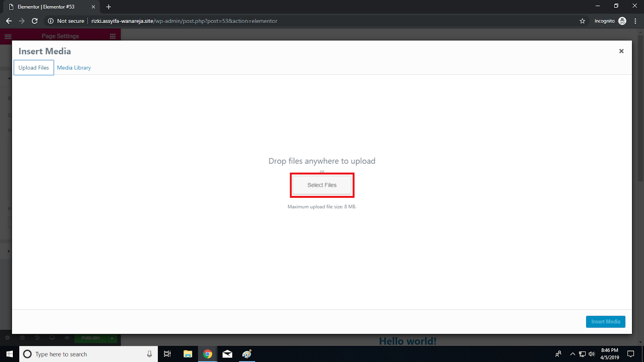Open the Elementor Navigator layers icon
The width and height of the screenshot is (644, 362).
tap(22, 338)
